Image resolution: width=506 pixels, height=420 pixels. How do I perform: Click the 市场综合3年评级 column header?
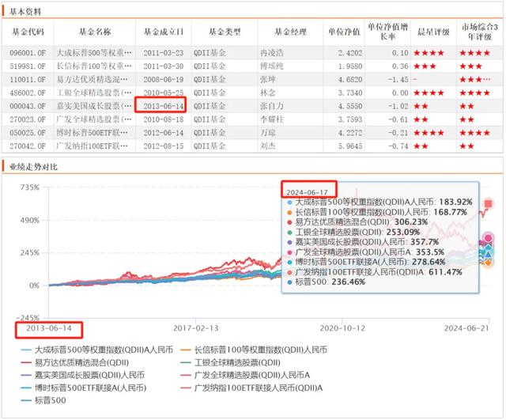[480, 32]
